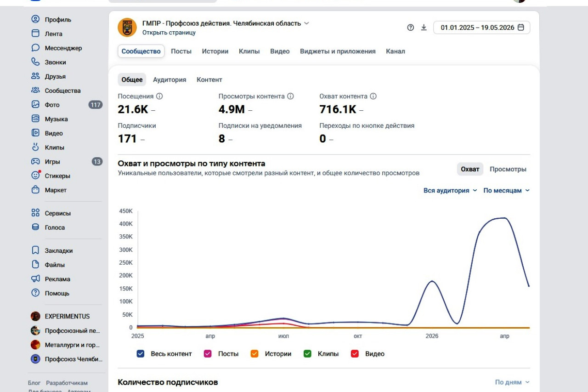Select the Аудитория sub-tab
This screenshot has width=588, height=392.
170,80
